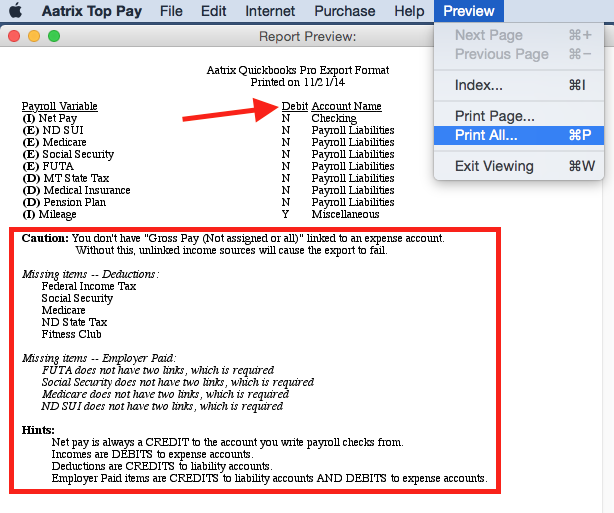Open the Edit menu

tap(213, 11)
